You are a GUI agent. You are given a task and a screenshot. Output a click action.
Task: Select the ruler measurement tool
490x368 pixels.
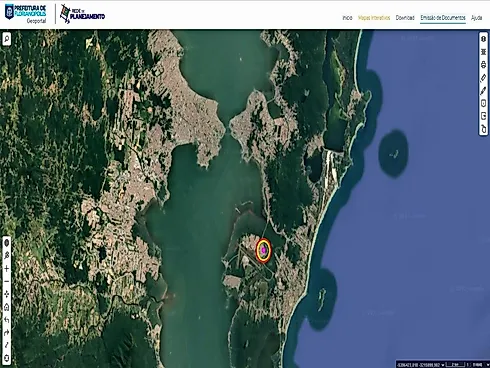tap(483, 78)
